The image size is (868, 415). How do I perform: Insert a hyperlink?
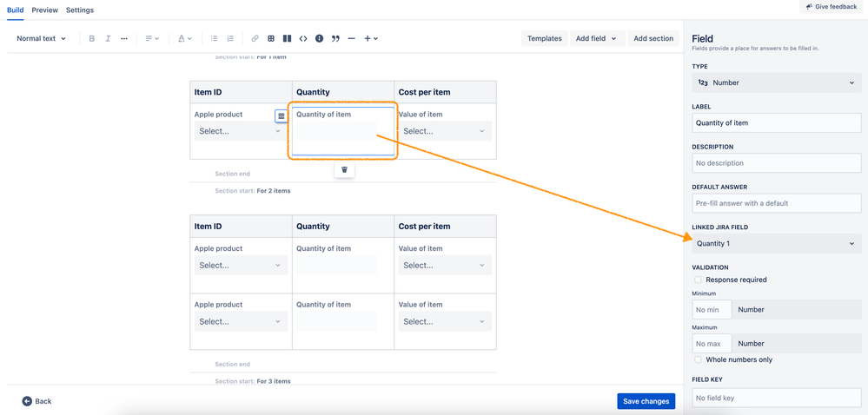point(255,39)
